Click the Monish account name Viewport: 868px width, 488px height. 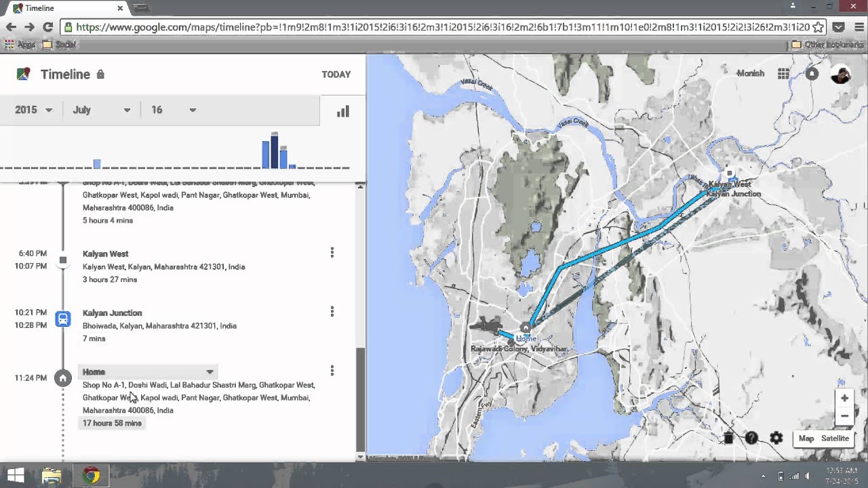[x=751, y=73]
